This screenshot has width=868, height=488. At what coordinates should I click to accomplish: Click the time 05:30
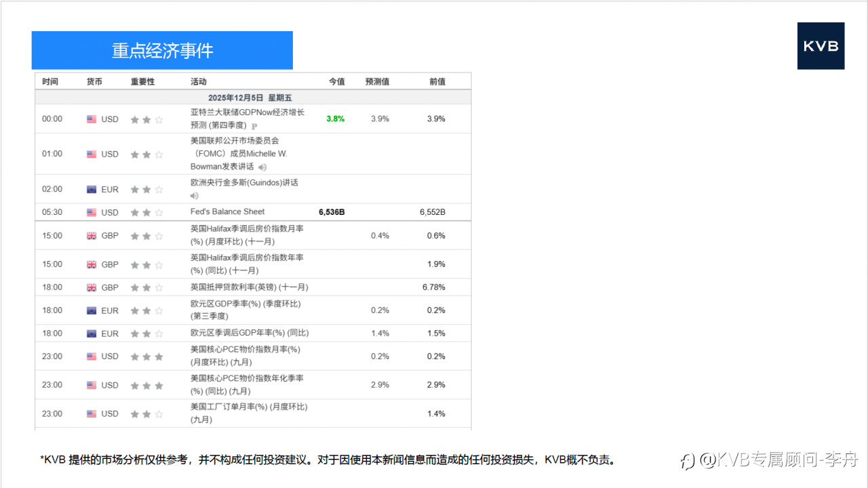coord(52,212)
